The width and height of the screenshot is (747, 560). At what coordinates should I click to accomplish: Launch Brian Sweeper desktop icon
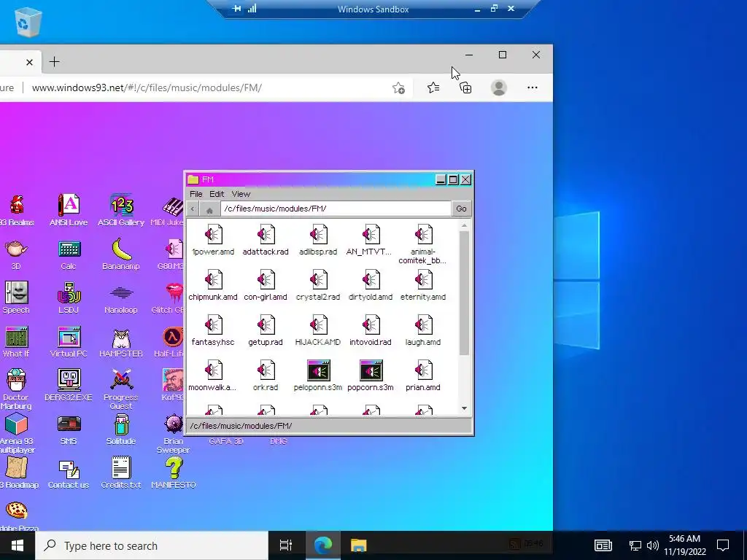(174, 433)
